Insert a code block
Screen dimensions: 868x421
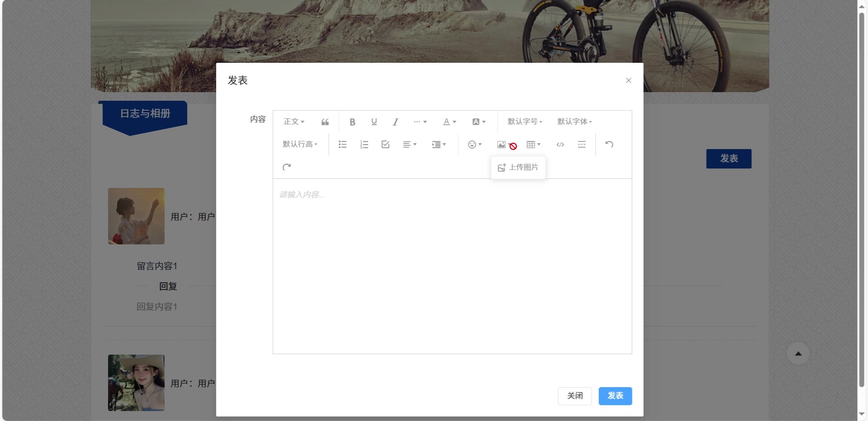click(x=560, y=145)
